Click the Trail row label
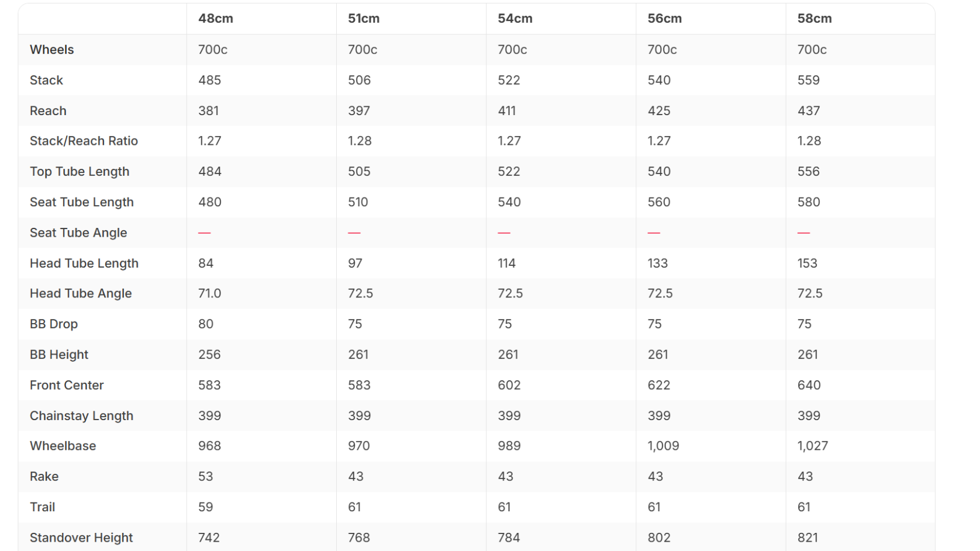Image resolution: width=980 pixels, height=551 pixels. coord(43,507)
